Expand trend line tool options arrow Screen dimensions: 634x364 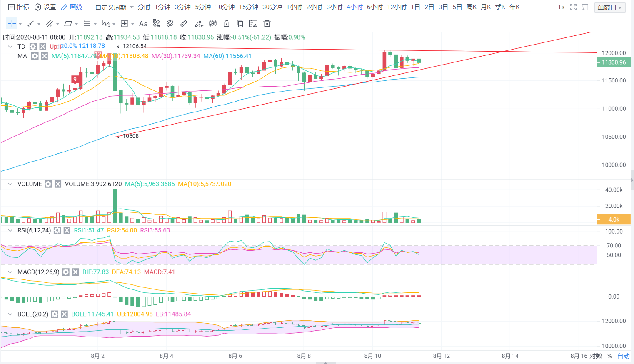39,24
